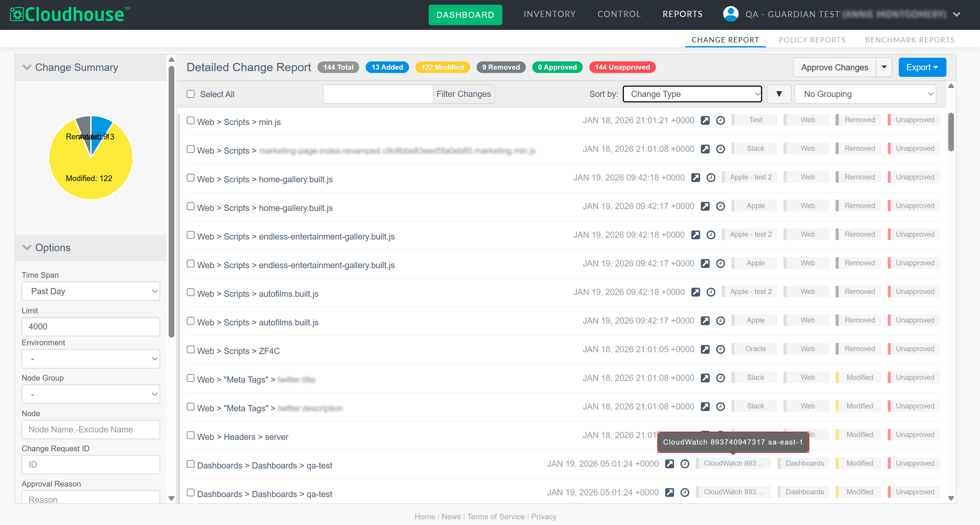Open the Time Span Past Day dropdown

point(91,291)
